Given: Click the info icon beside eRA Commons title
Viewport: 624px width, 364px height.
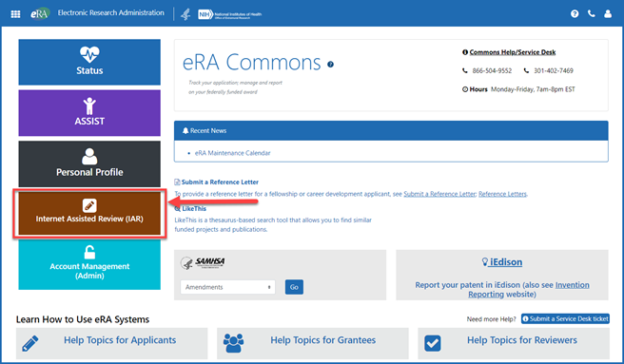Looking at the screenshot, I should (330, 65).
